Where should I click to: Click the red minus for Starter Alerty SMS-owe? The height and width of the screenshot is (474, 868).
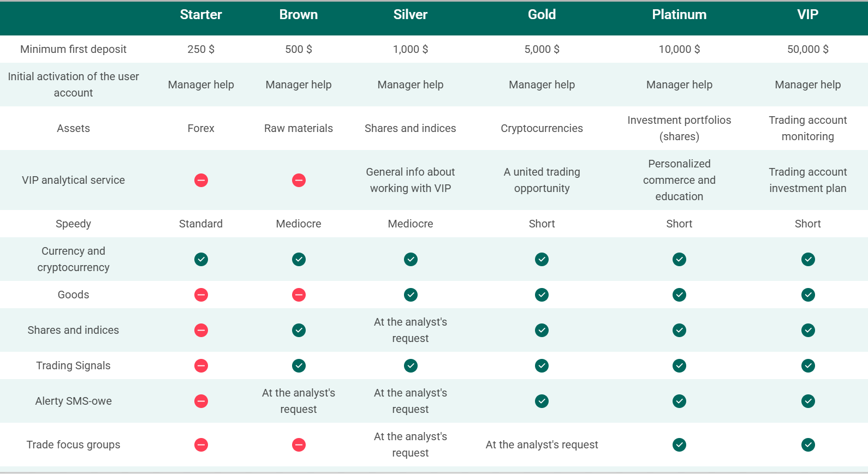tap(201, 401)
